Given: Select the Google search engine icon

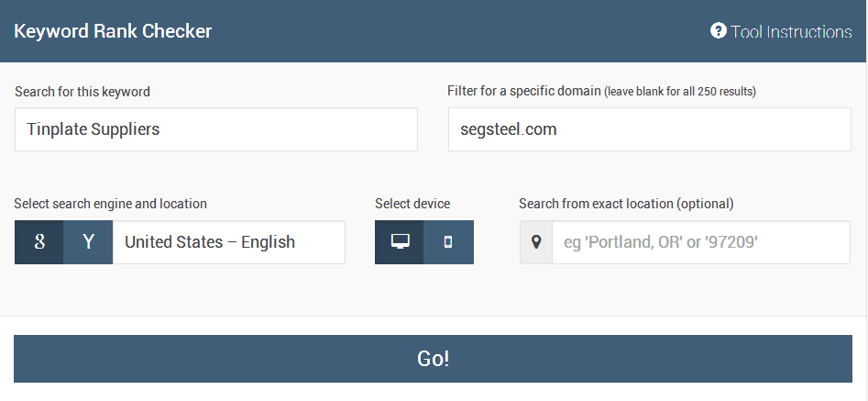Looking at the screenshot, I should (x=39, y=242).
